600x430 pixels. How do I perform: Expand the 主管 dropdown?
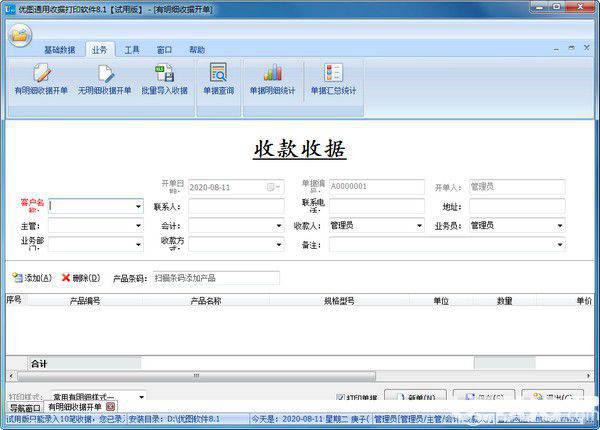tap(138, 226)
